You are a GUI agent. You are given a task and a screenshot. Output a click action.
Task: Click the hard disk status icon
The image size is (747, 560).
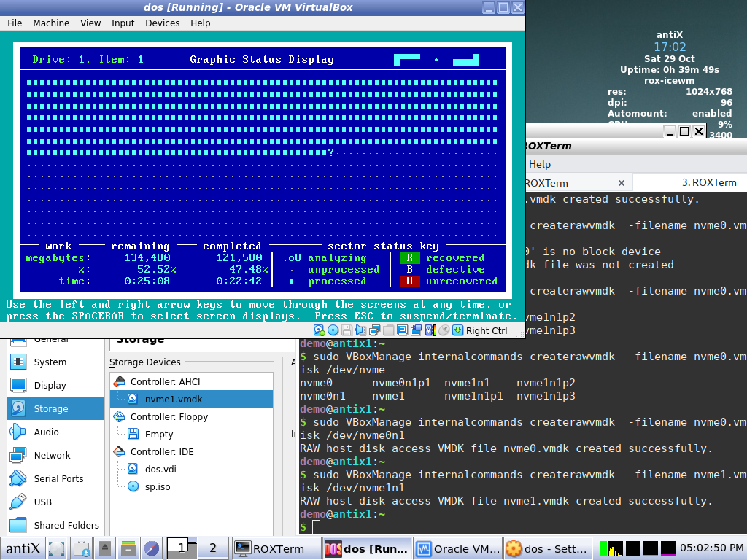coord(319,330)
